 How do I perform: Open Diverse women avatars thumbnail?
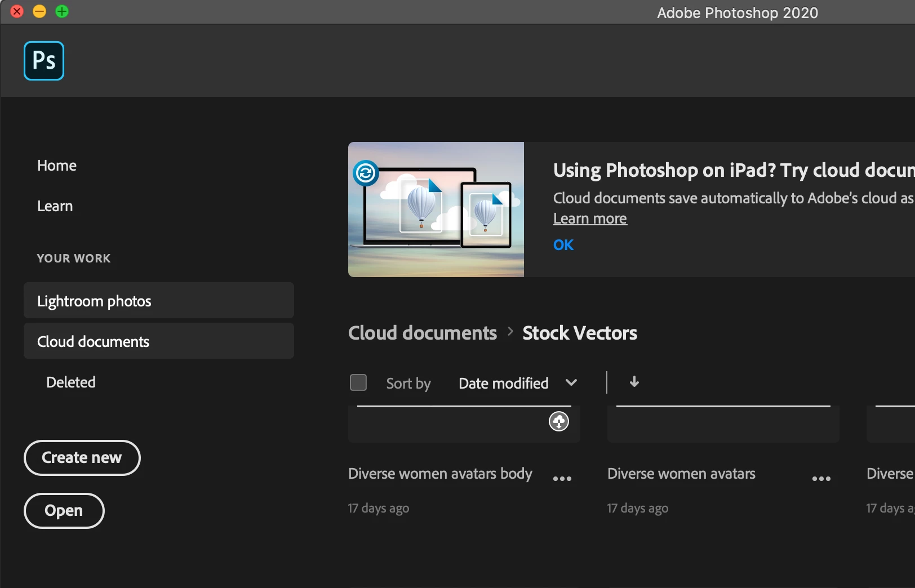tap(723, 424)
